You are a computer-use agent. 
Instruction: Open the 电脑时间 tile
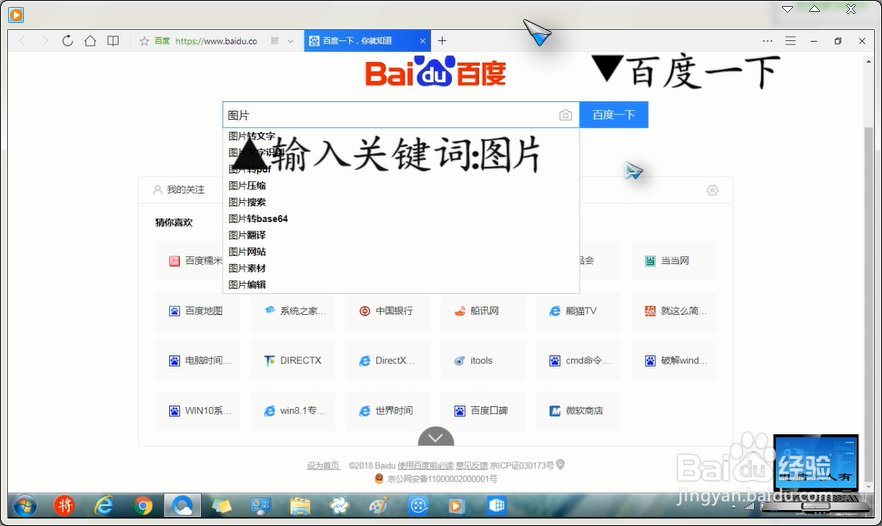[x=197, y=361]
